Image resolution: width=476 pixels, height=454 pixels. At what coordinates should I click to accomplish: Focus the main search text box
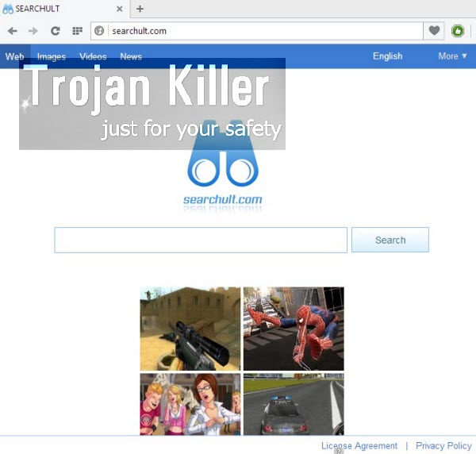point(201,240)
